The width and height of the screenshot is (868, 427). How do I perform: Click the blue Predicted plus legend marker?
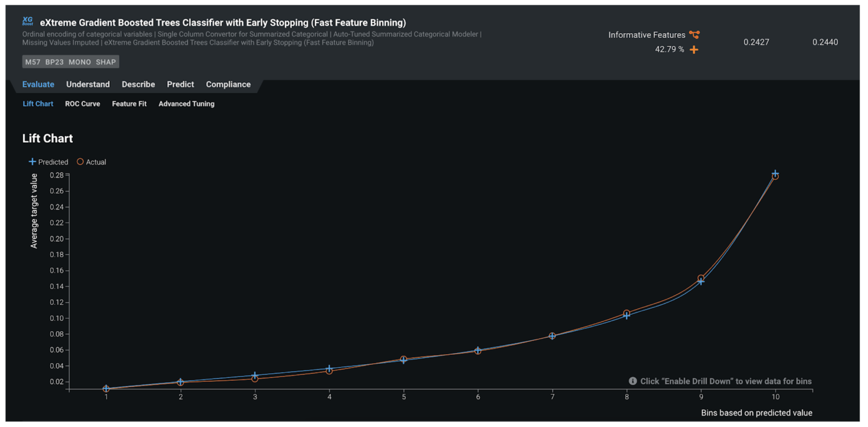click(32, 162)
